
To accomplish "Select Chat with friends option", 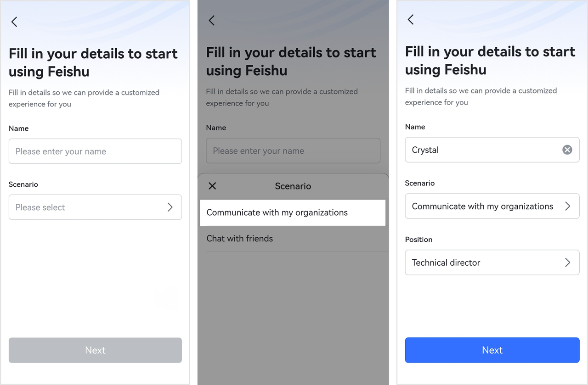I will click(x=293, y=239).
